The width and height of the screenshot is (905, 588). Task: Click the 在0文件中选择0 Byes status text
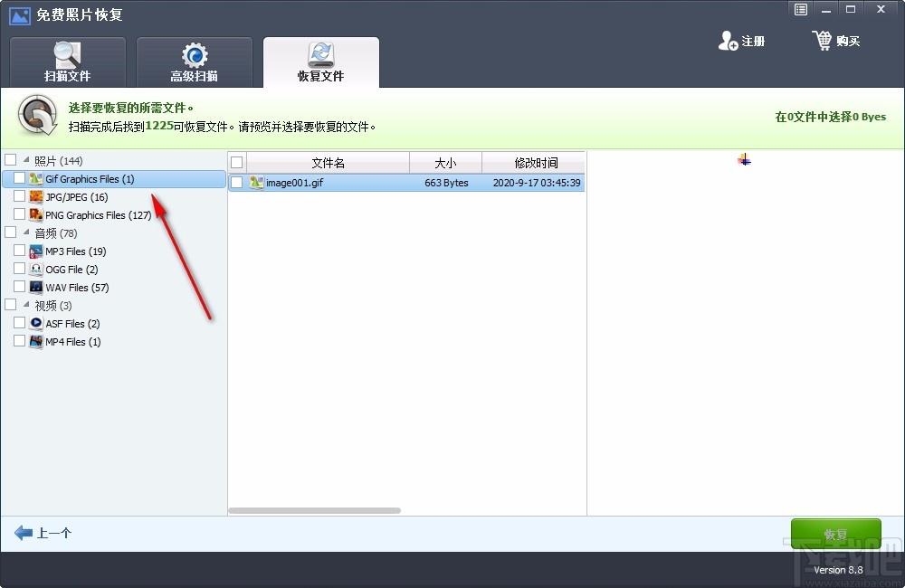(830, 117)
